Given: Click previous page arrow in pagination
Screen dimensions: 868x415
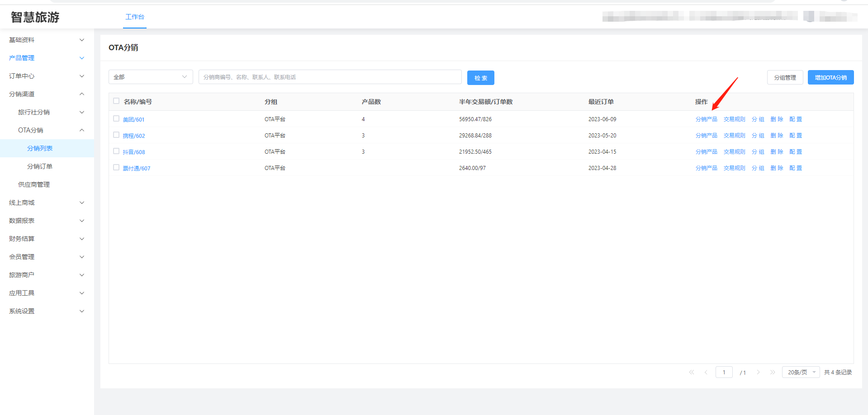Looking at the screenshot, I should 706,373.
